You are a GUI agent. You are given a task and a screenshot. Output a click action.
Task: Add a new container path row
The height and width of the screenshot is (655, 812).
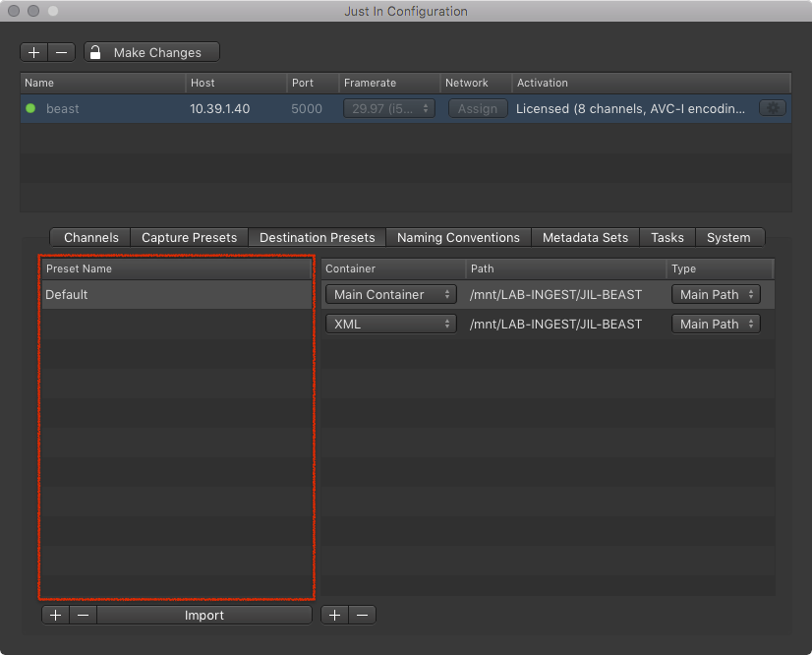(x=335, y=615)
